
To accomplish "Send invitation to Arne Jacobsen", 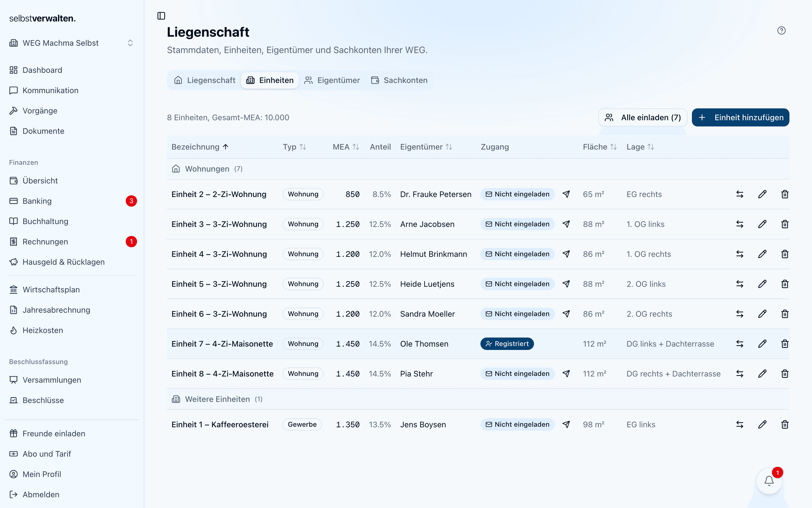I will click(x=566, y=224).
